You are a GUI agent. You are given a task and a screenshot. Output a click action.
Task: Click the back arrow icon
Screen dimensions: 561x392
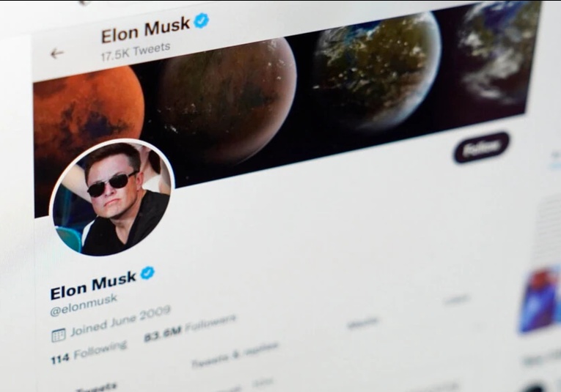(57, 54)
